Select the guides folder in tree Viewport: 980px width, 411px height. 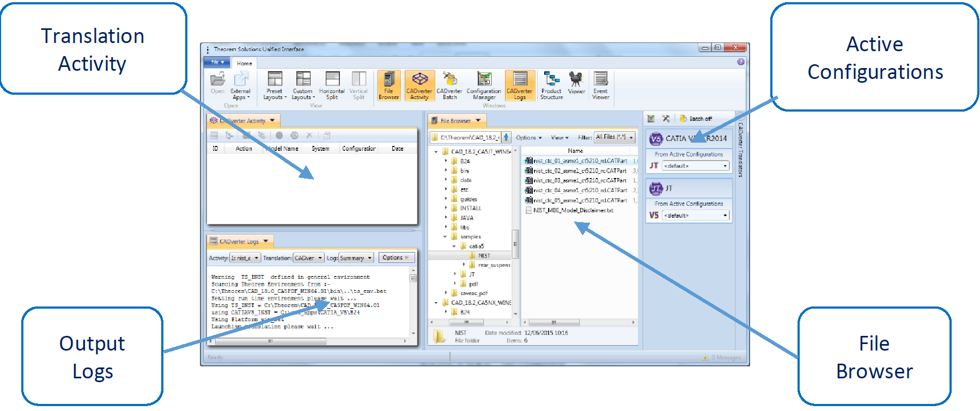[464, 199]
